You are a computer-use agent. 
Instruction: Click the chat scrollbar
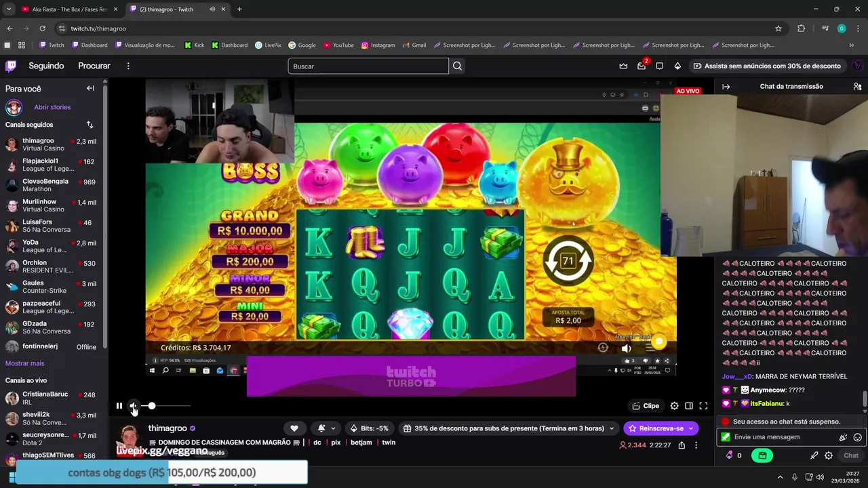click(865, 400)
